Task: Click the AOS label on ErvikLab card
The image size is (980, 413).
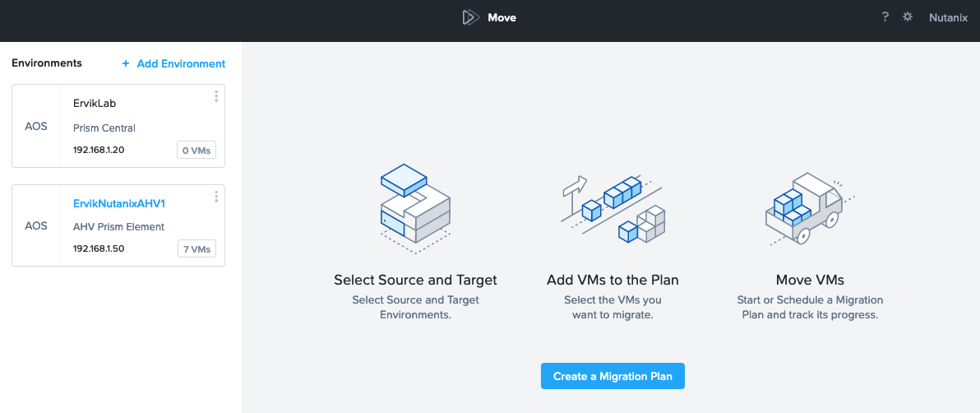Action: click(36, 127)
